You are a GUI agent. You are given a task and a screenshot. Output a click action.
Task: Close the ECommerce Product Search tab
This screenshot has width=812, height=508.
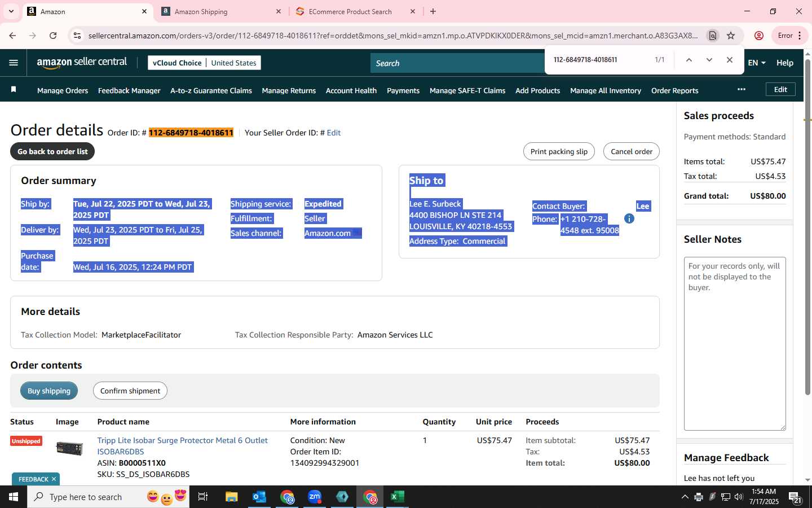click(x=413, y=11)
